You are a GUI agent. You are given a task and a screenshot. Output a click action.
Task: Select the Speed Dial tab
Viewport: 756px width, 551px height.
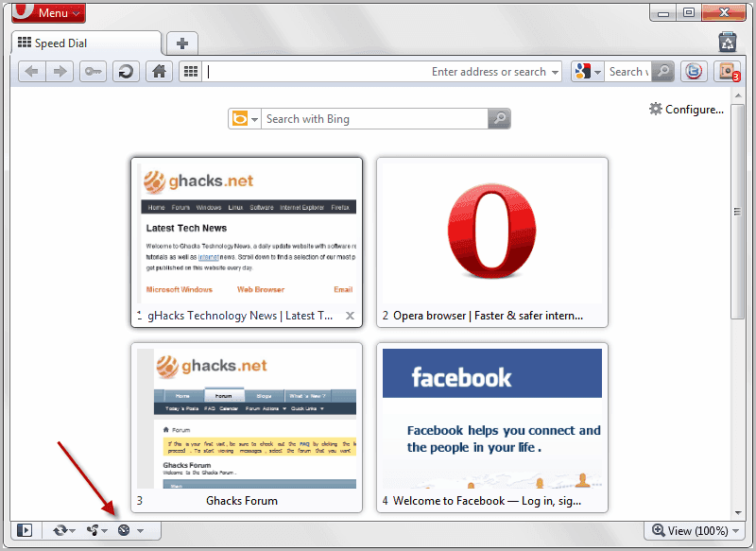click(86, 43)
